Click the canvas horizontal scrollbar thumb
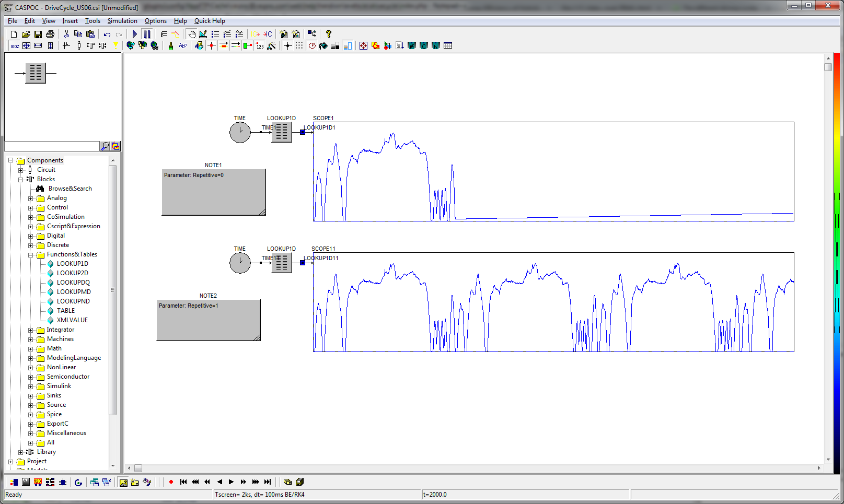The height and width of the screenshot is (504, 844). [138, 468]
